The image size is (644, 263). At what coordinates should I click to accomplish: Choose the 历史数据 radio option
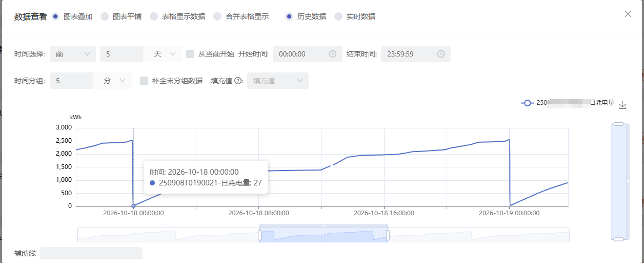click(x=289, y=16)
